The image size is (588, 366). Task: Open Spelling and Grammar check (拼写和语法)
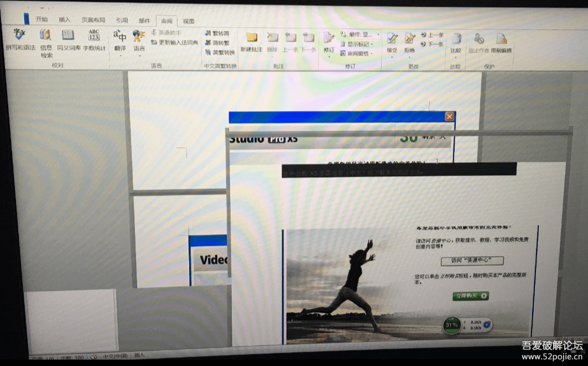pyautogui.click(x=19, y=39)
